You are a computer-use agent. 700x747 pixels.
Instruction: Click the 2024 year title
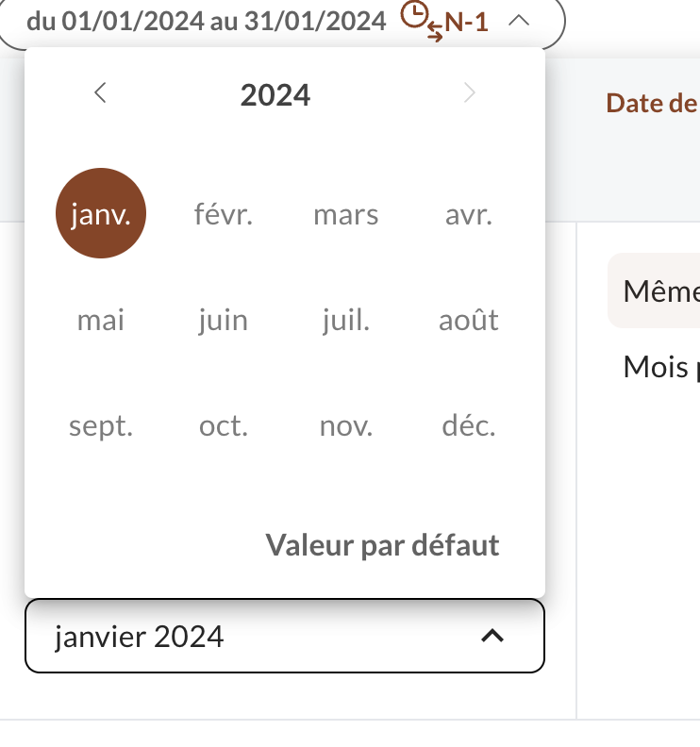275,95
